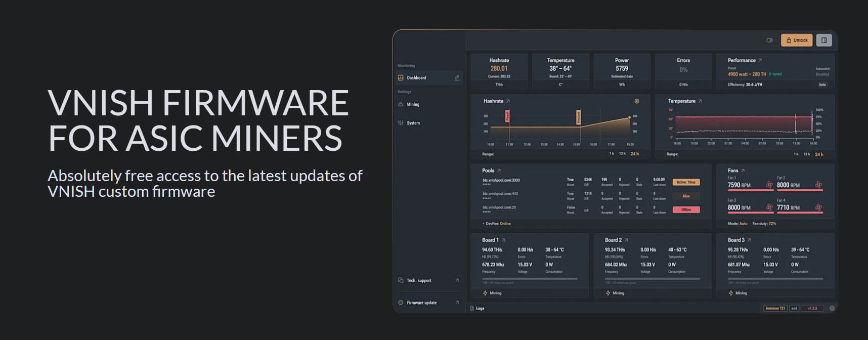Screen dimensions: 868x340
Task: Click the Mining helmet icon in sidebar
Action: [401, 104]
